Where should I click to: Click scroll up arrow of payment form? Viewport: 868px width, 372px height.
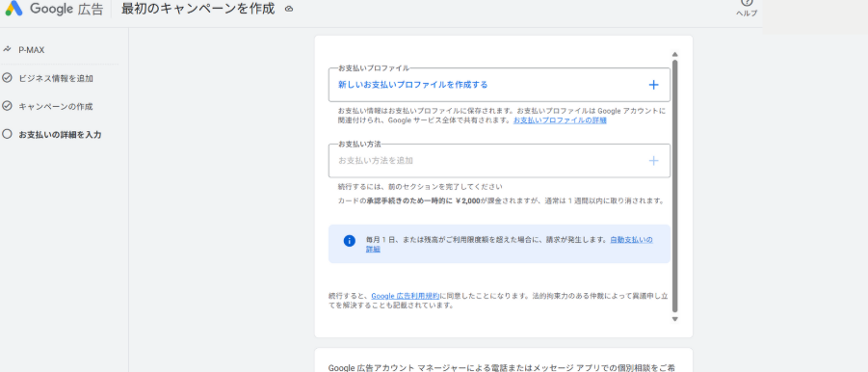674,54
